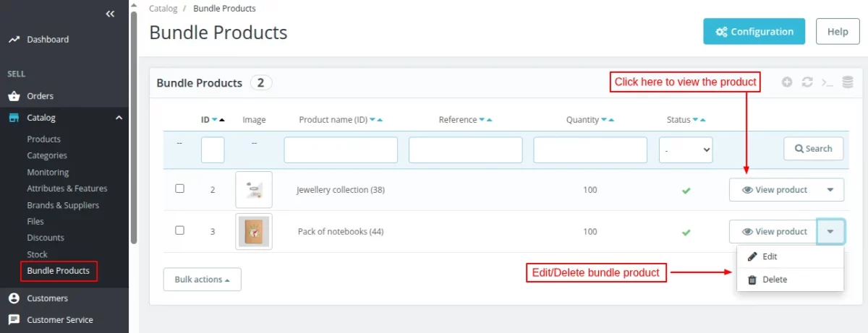The height and width of the screenshot is (333, 868).
Task: Click the export to SQL Manager icon
Action: pyautogui.click(x=848, y=82)
